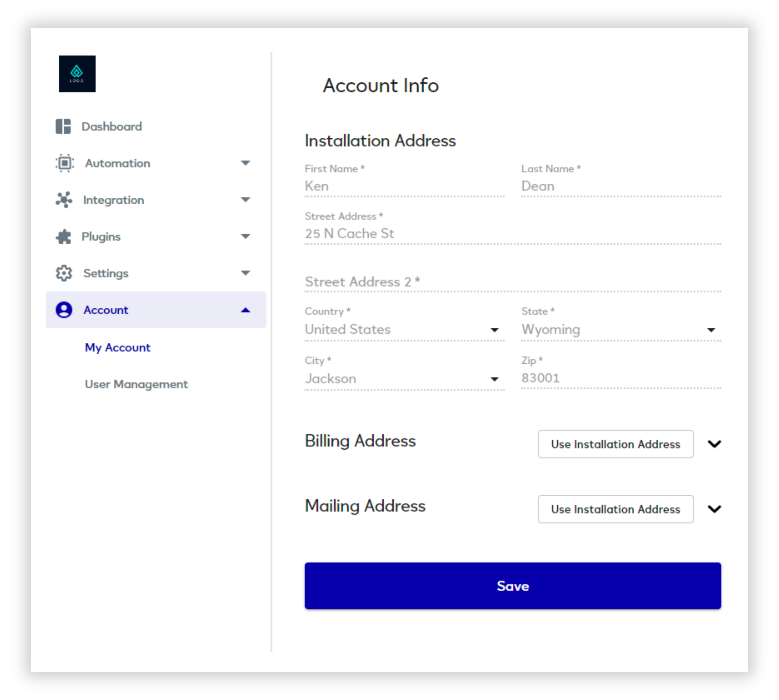Expand the Settings submenu arrow

coord(245,273)
